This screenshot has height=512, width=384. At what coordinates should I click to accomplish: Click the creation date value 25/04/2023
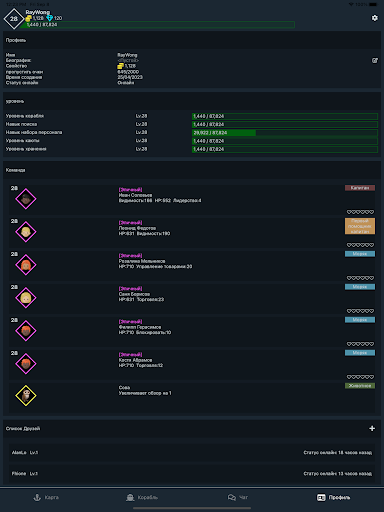coord(130,77)
